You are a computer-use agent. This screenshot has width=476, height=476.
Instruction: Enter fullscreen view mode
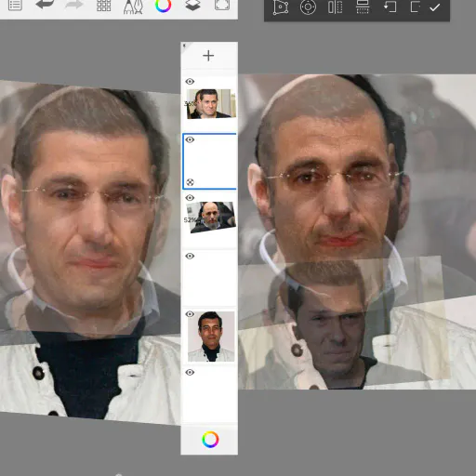222,5
